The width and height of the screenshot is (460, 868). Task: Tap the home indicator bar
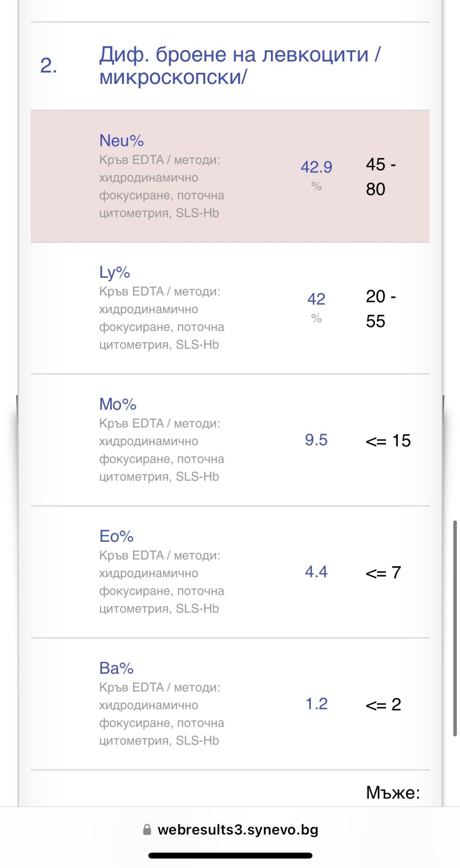point(230,856)
